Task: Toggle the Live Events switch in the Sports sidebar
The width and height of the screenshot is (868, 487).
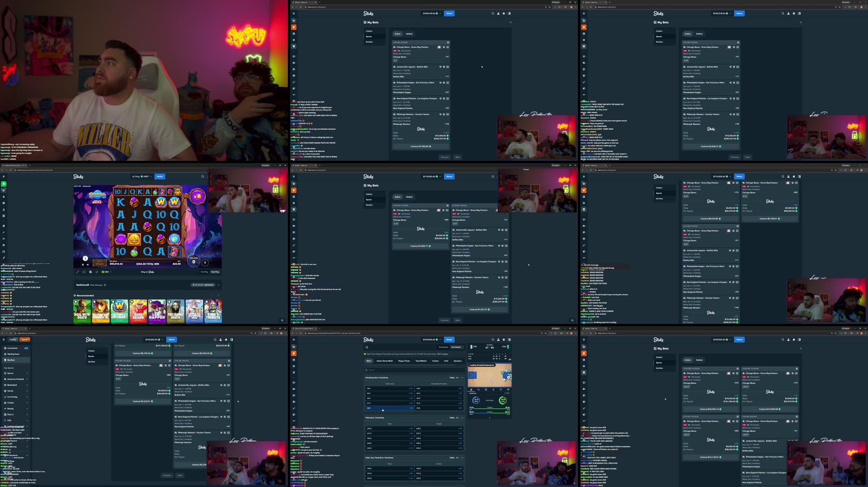Action: click(26, 348)
